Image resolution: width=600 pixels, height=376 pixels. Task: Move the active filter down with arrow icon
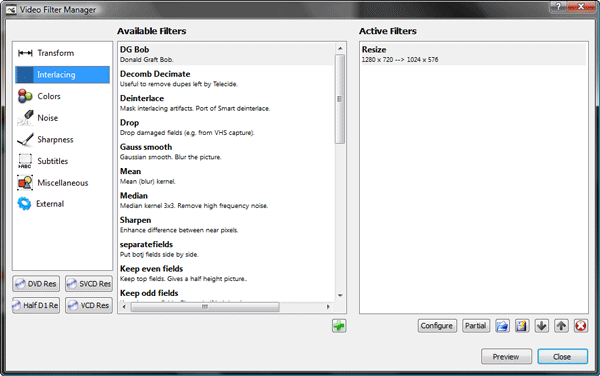(541, 326)
